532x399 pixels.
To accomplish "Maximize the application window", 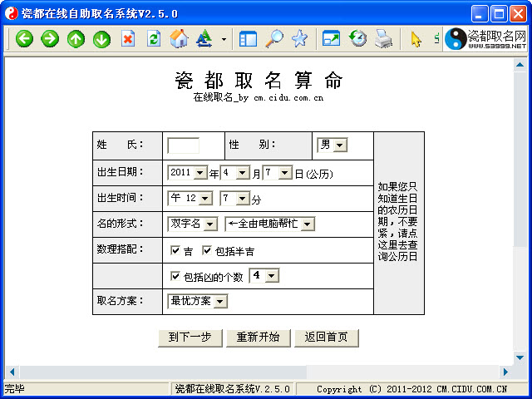I will pos(499,14).
